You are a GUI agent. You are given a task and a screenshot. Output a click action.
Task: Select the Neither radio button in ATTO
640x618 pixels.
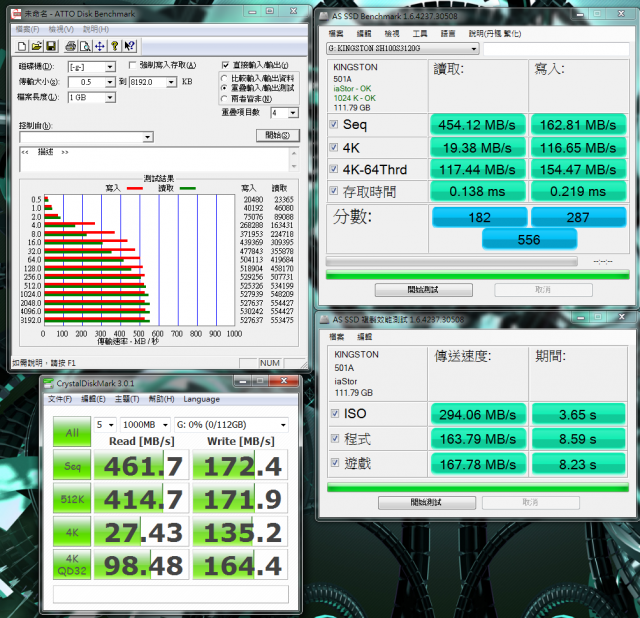(x=224, y=98)
